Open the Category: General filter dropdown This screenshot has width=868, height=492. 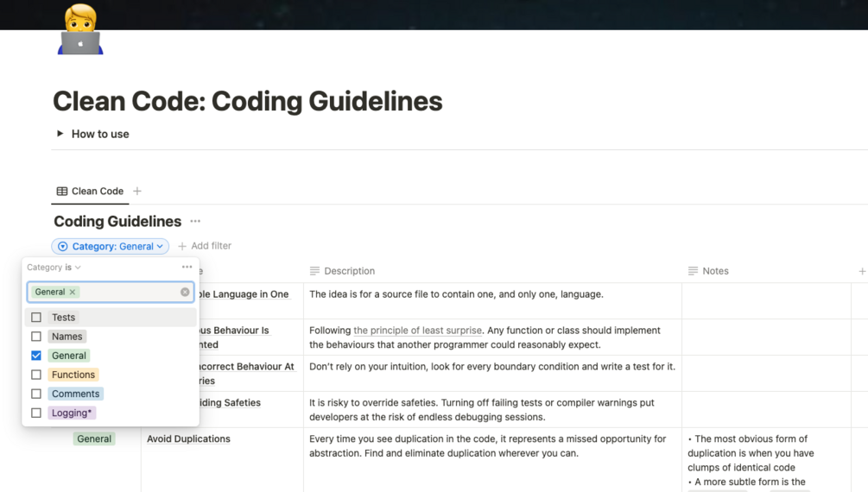tap(111, 246)
